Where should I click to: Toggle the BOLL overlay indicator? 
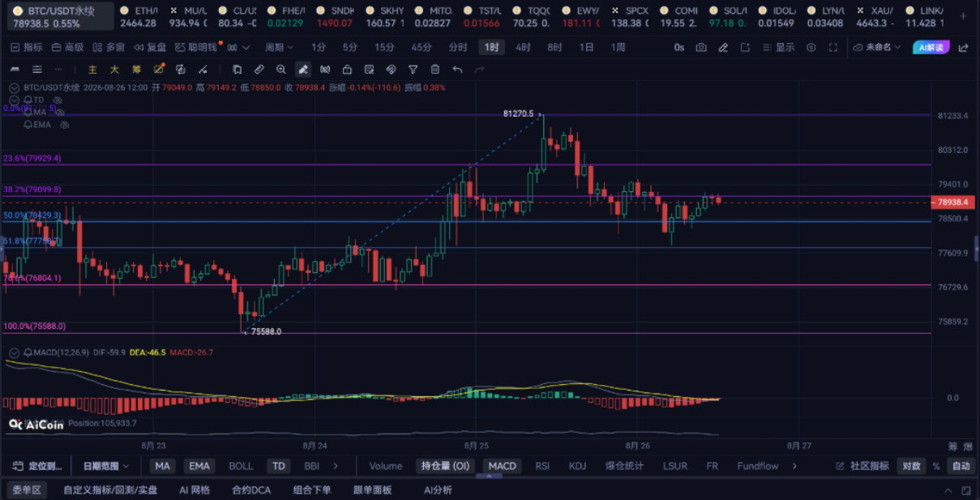241,466
